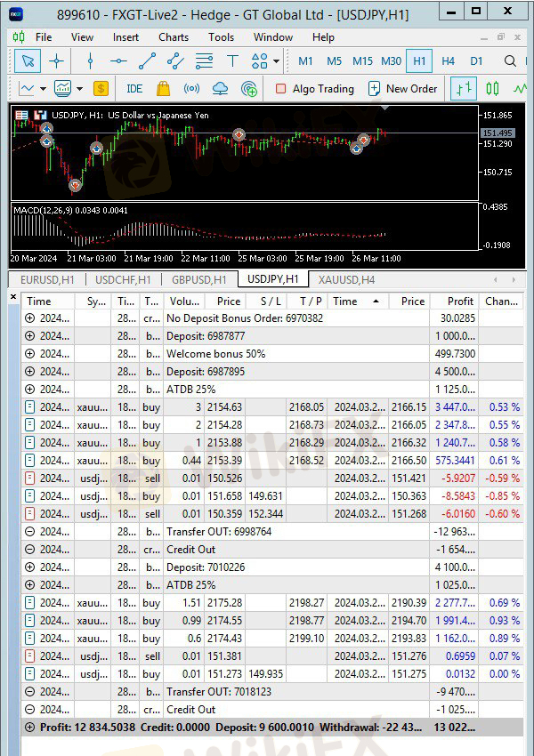Select the text label tool
This screenshot has height=756, width=534.
[x=232, y=61]
